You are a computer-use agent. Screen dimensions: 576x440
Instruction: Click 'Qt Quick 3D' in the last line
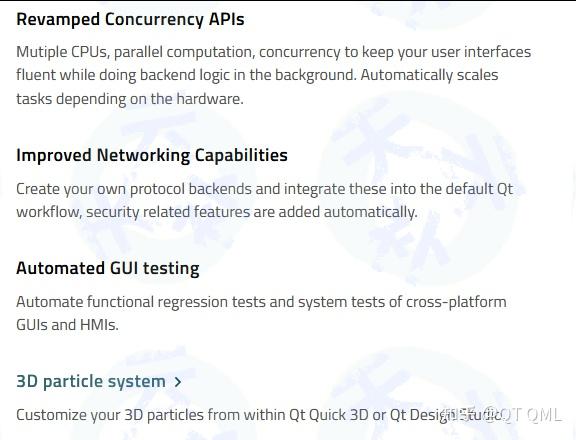click(329, 415)
